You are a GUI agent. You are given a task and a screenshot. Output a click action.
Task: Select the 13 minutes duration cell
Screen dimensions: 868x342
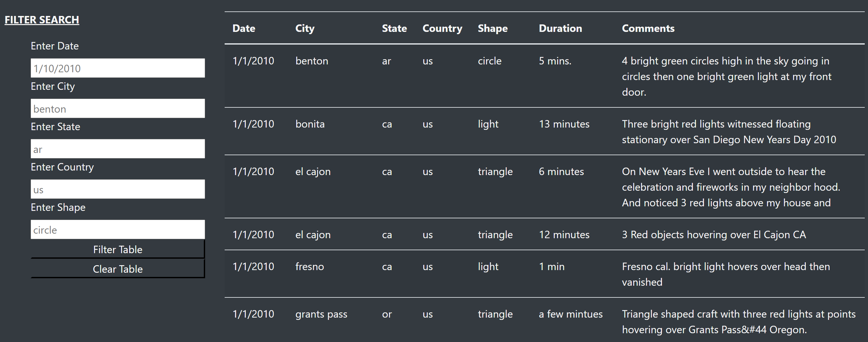(564, 124)
